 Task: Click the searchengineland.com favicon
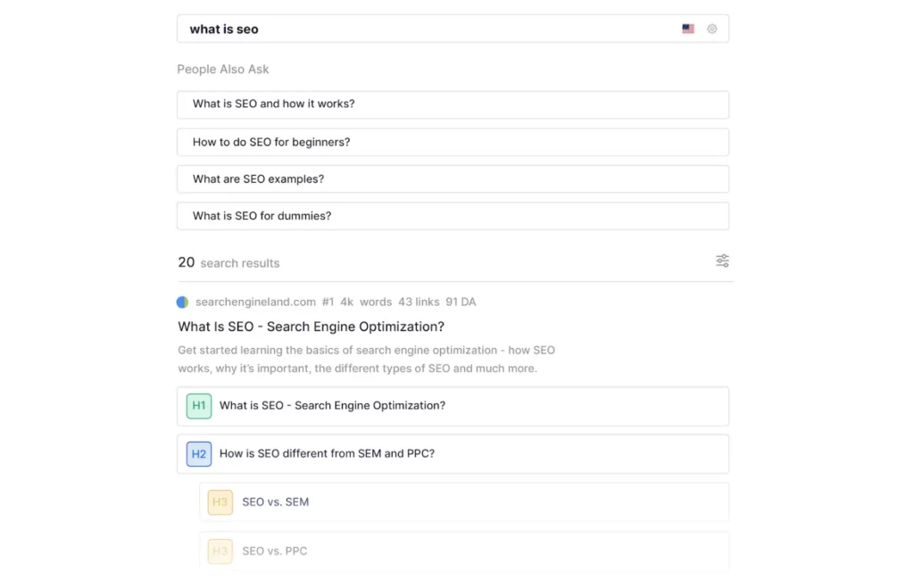pyautogui.click(x=183, y=302)
